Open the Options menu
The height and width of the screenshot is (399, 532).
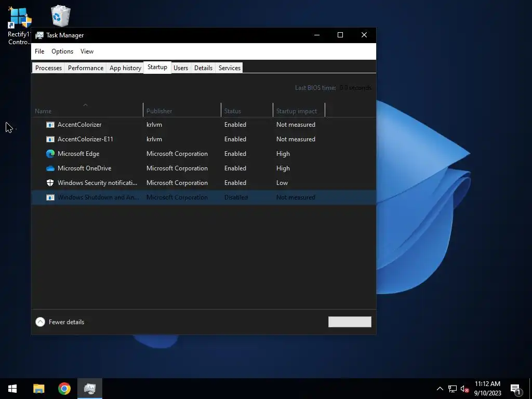(x=62, y=51)
